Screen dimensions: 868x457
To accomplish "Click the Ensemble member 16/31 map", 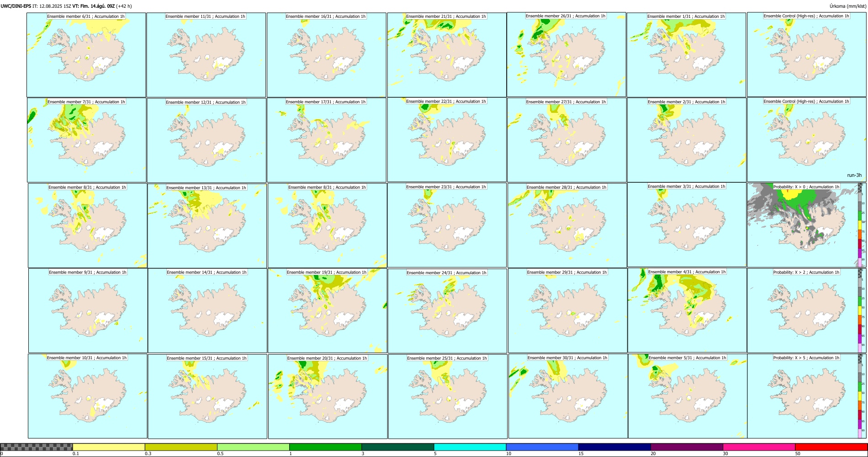I will point(326,55).
